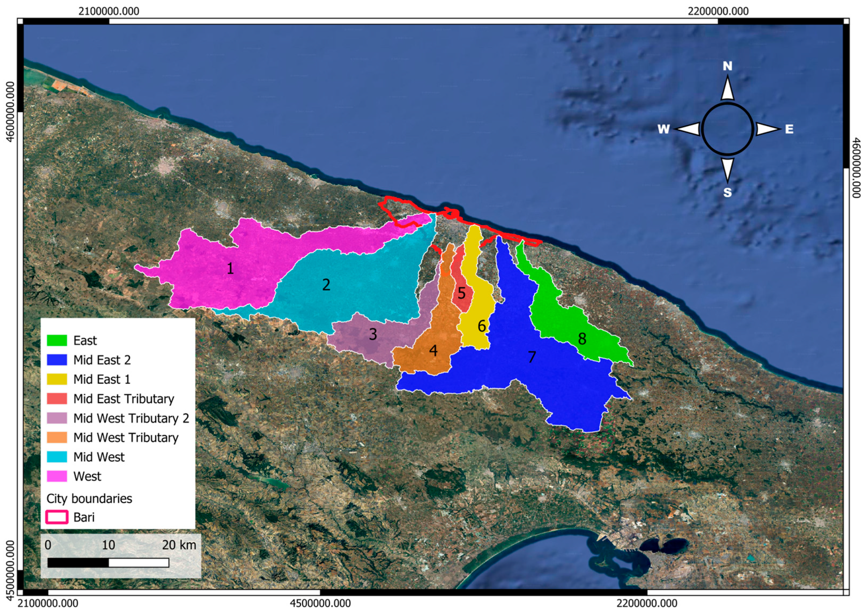Click the compass W letter
The image size is (868, 612).
click(x=663, y=129)
